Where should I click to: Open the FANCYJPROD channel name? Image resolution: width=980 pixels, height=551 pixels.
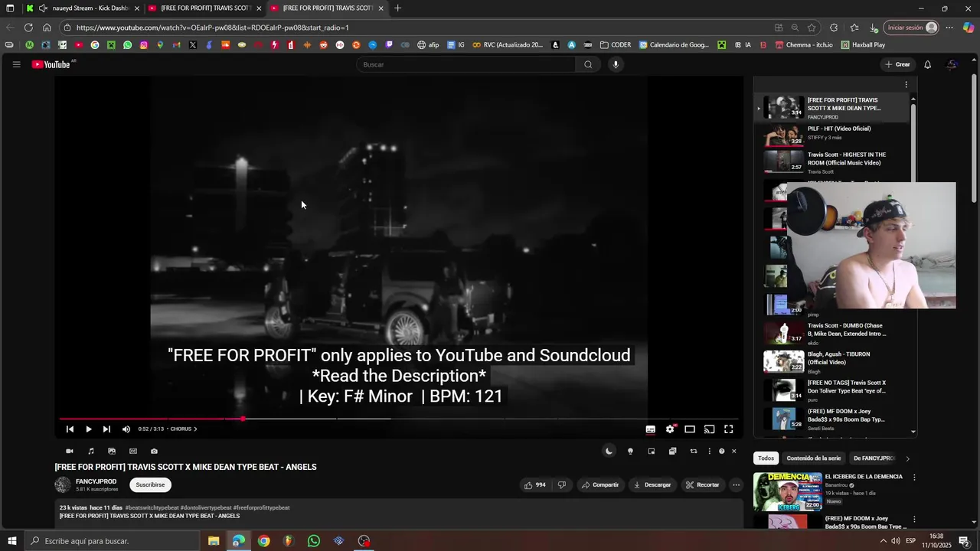pos(96,481)
